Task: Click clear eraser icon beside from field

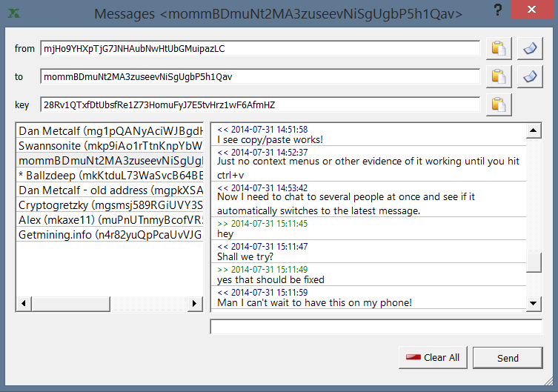Action: (530, 48)
